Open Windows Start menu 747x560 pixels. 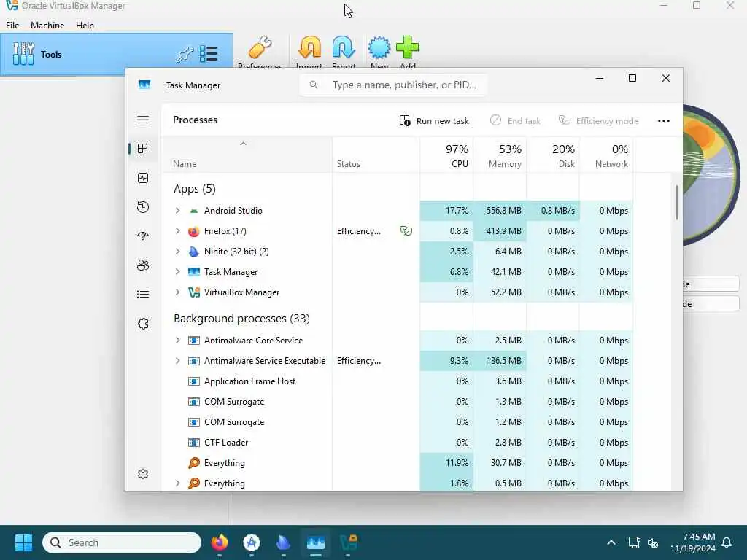point(23,542)
